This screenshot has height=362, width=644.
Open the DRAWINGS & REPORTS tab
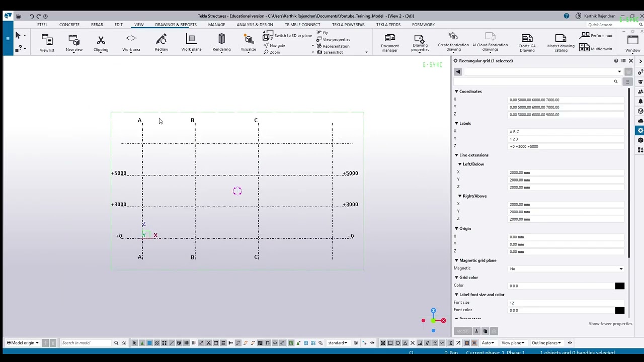(176, 25)
